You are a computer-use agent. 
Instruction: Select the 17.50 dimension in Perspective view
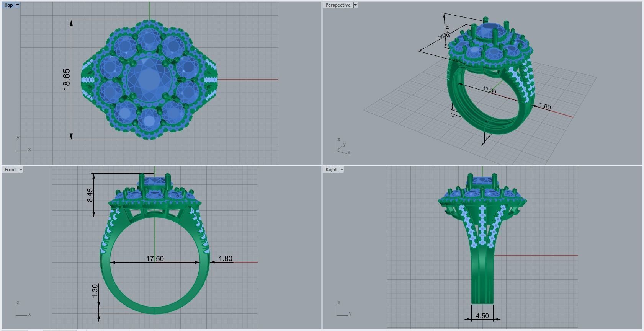(489, 90)
